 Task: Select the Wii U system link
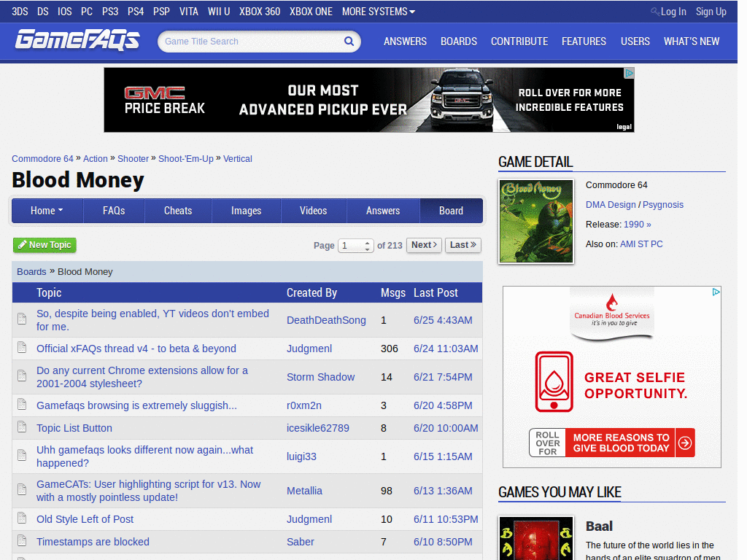[219, 12]
